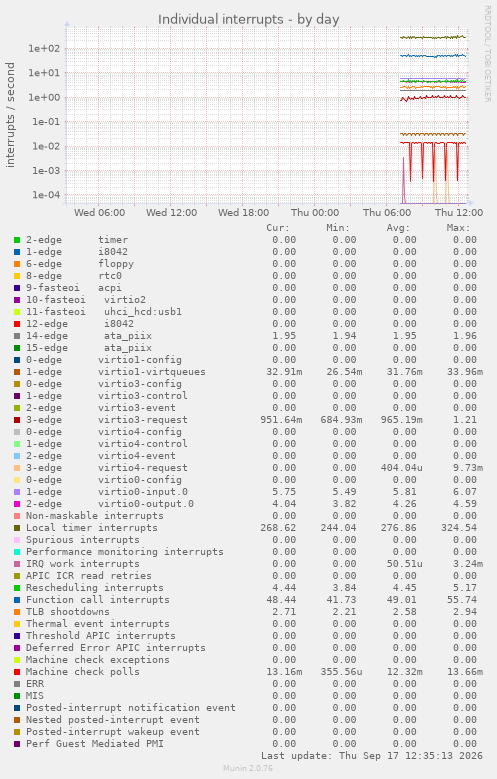Click the Munin 2.0.76 version footer

248,768
